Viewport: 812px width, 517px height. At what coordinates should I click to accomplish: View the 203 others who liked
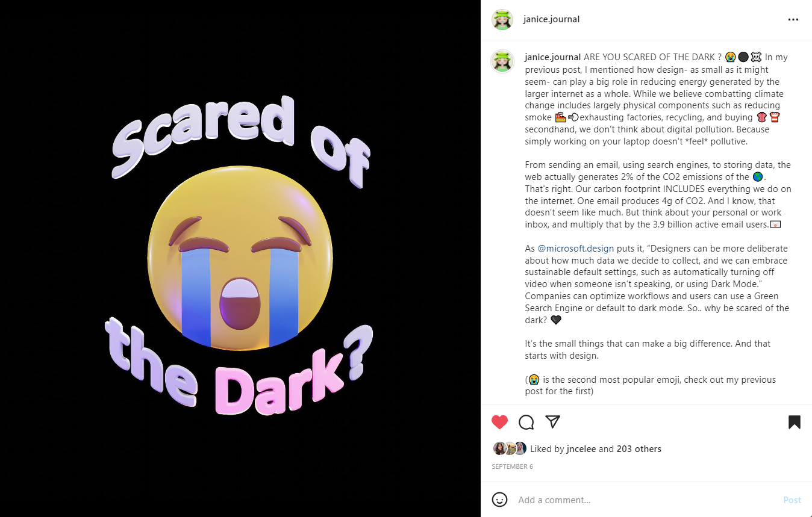639,449
